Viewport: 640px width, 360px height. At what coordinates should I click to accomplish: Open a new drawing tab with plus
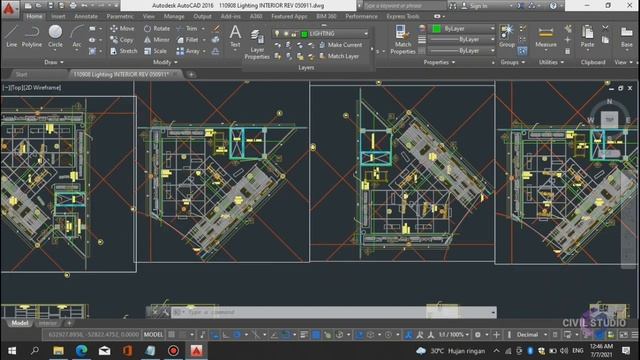coord(191,74)
